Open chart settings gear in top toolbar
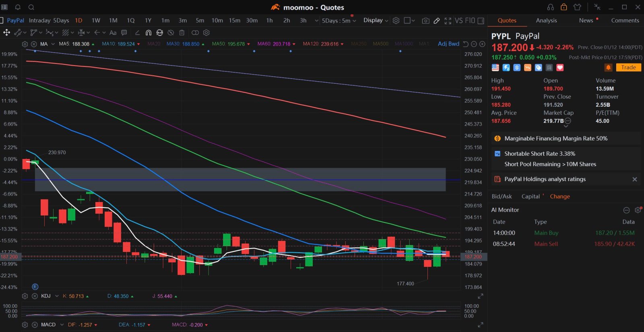The width and height of the screenshot is (644, 332). click(x=396, y=21)
